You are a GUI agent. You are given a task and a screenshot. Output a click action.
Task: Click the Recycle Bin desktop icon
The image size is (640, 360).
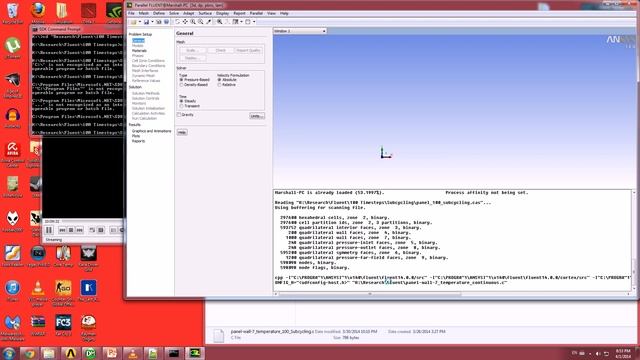(x=13, y=13)
